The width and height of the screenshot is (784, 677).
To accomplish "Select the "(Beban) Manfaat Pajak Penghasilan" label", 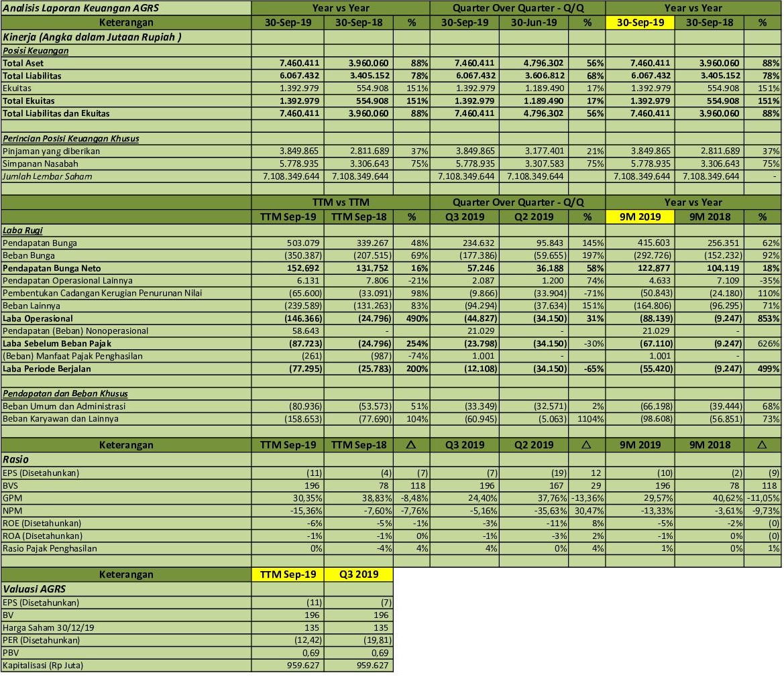I will [72, 356].
